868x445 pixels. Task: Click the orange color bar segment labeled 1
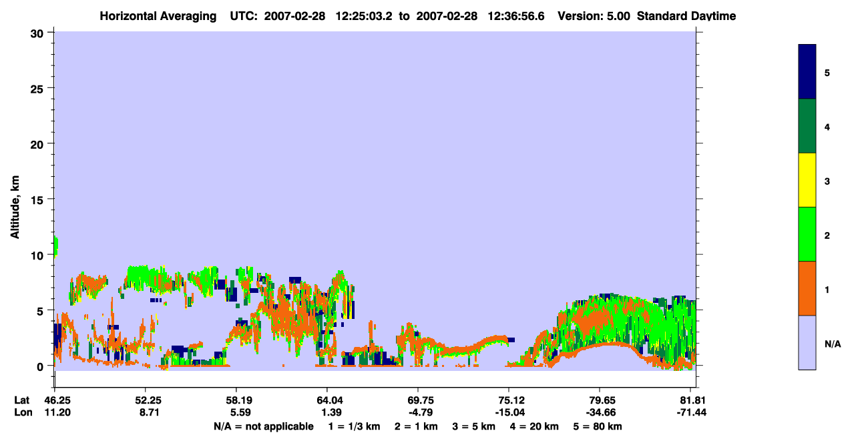[807, 288]
